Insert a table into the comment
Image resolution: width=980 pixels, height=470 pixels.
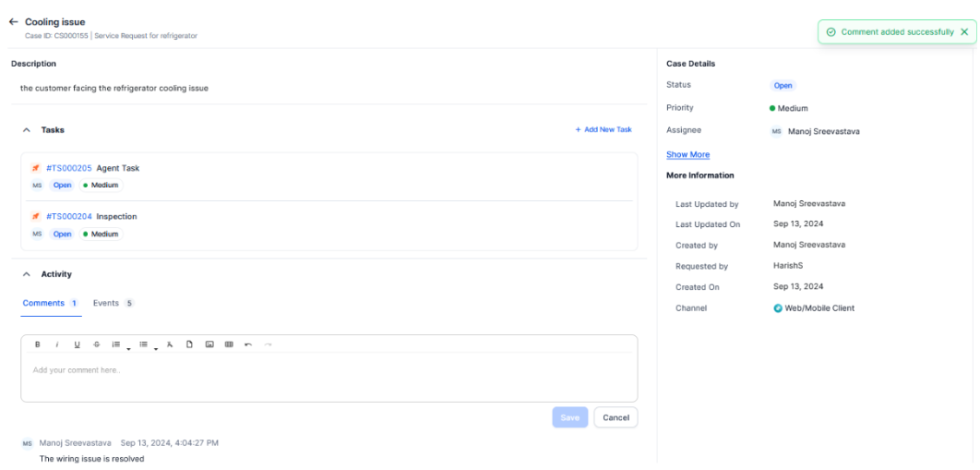229,344
